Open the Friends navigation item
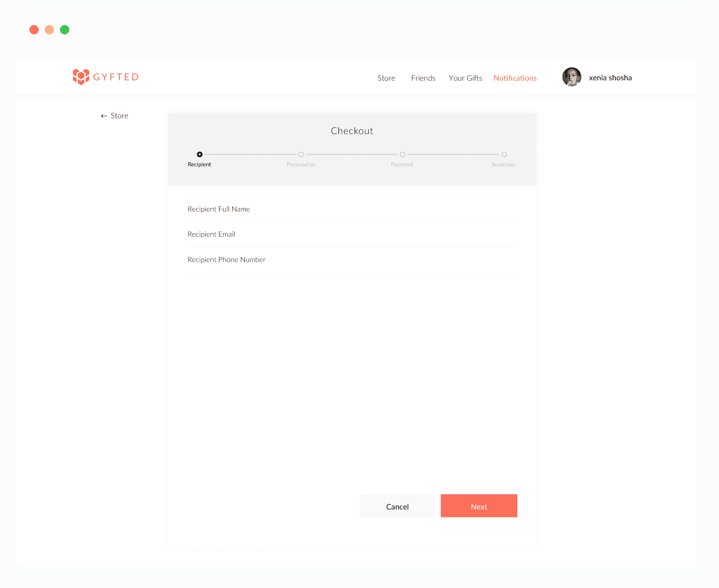The image size is (719, 588). tap(423, 78)
